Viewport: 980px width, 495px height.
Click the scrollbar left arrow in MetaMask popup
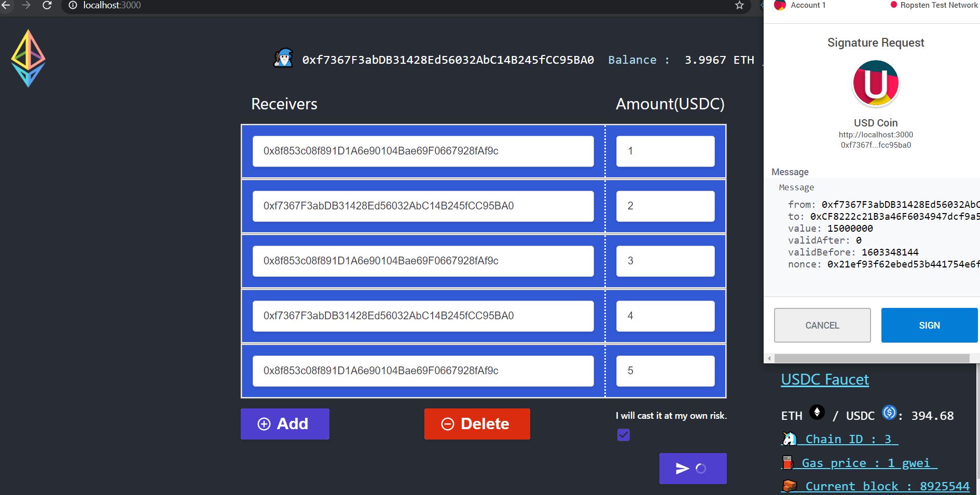tap(769, 358)
